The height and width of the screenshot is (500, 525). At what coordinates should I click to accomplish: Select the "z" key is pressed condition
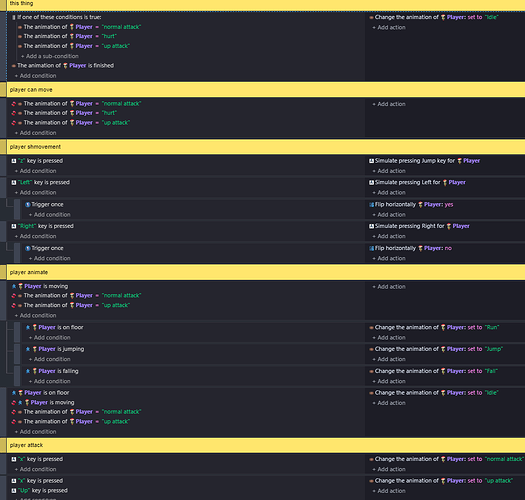coord(37,161)
